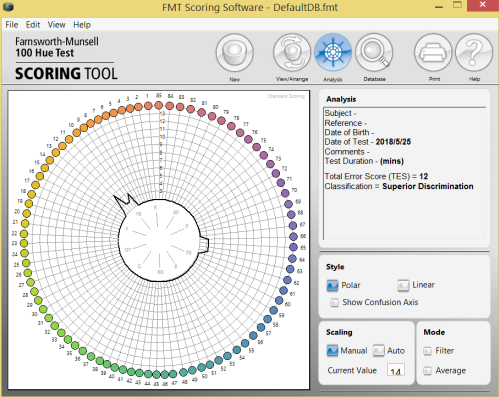500x398 pixels.
Task: Click color cap number 57
Action: [261, 327]
